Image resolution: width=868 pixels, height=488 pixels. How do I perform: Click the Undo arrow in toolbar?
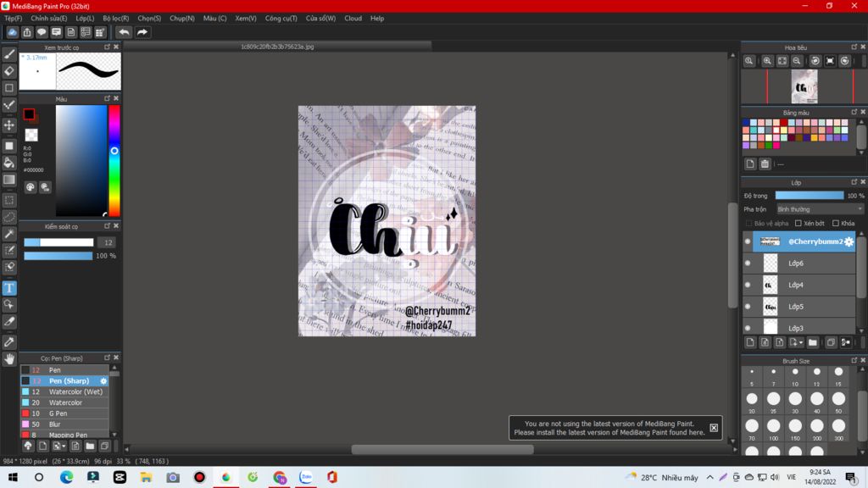[124, 32]
